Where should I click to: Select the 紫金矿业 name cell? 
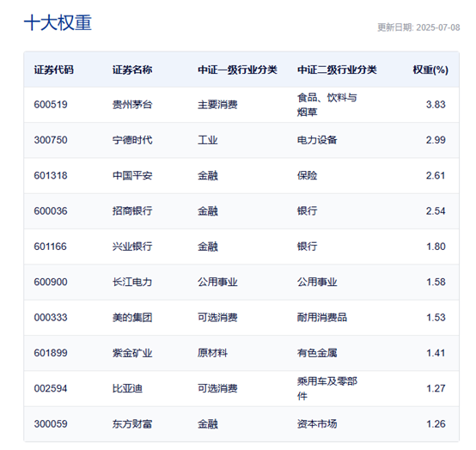(x=132, y=353)
